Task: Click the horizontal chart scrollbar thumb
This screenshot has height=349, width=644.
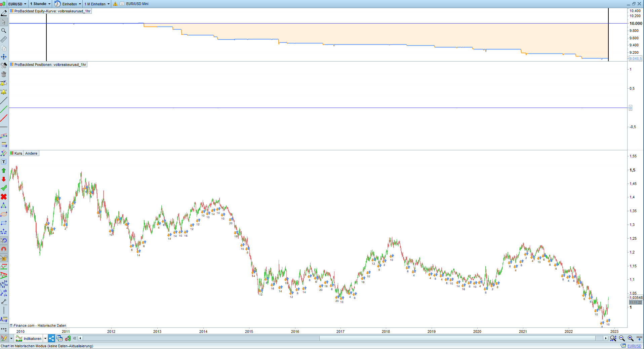Action: (x=457, y=338)
